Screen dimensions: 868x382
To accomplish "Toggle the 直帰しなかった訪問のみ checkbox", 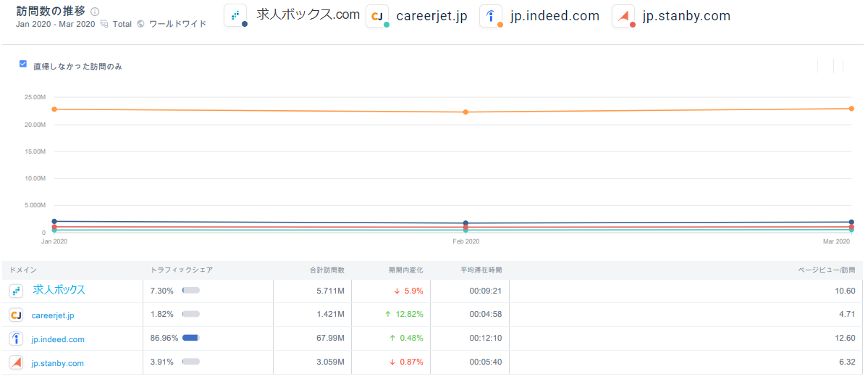I will [23, 64].
